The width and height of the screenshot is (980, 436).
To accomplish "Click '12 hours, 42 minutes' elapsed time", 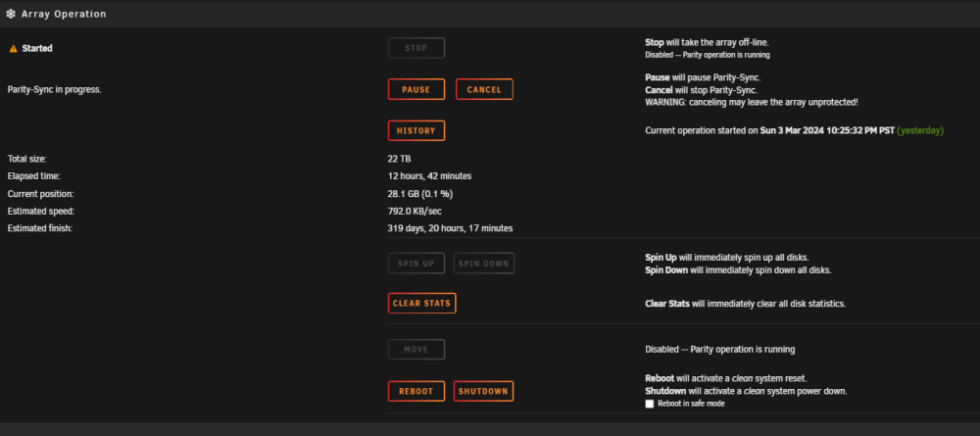I will (x=429, y=176).
